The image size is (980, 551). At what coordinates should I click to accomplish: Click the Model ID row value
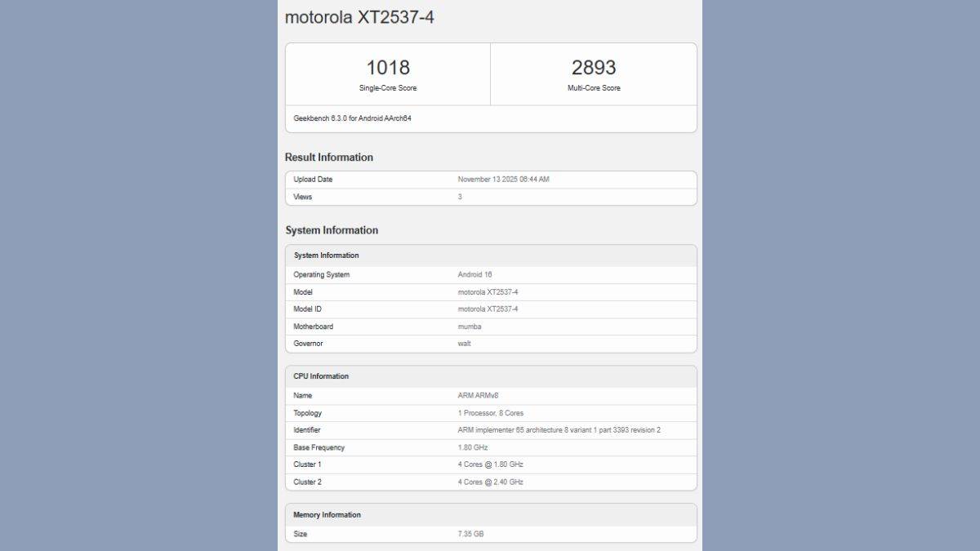pyautogui.click(x=488, y=309)
